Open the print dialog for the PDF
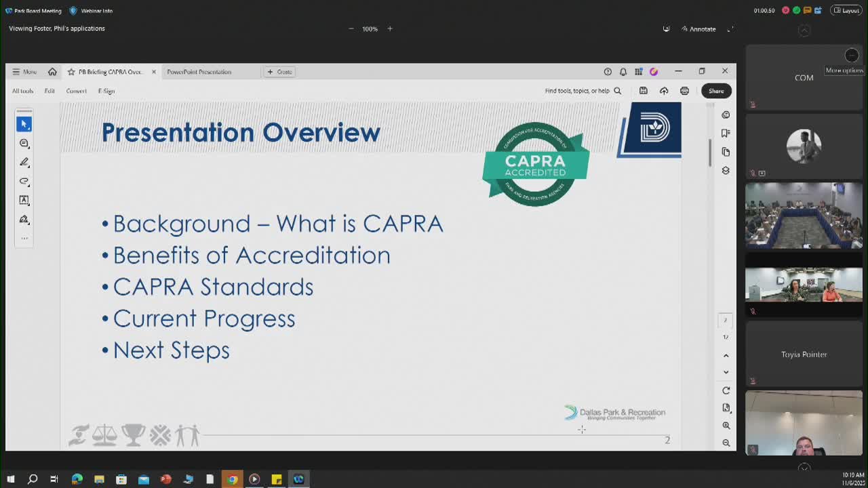Viewport: 868px width, 488px height. 685,90
